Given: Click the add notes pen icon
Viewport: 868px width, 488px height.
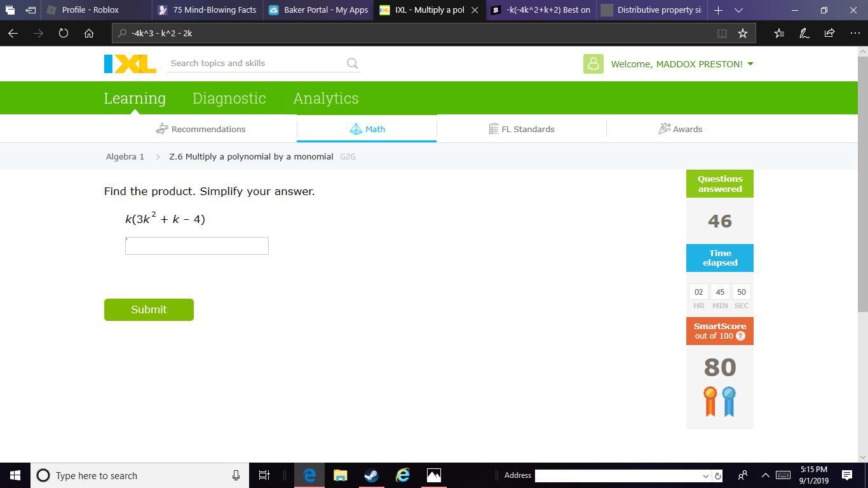Looking at the screenshot, I should click(x=804, y=33).
